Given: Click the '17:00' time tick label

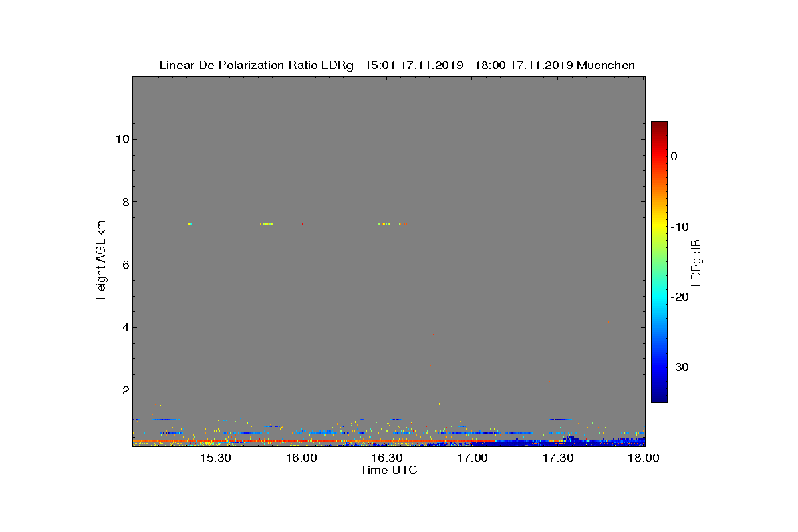Looking at the screenshot, I should pos(473,458).
